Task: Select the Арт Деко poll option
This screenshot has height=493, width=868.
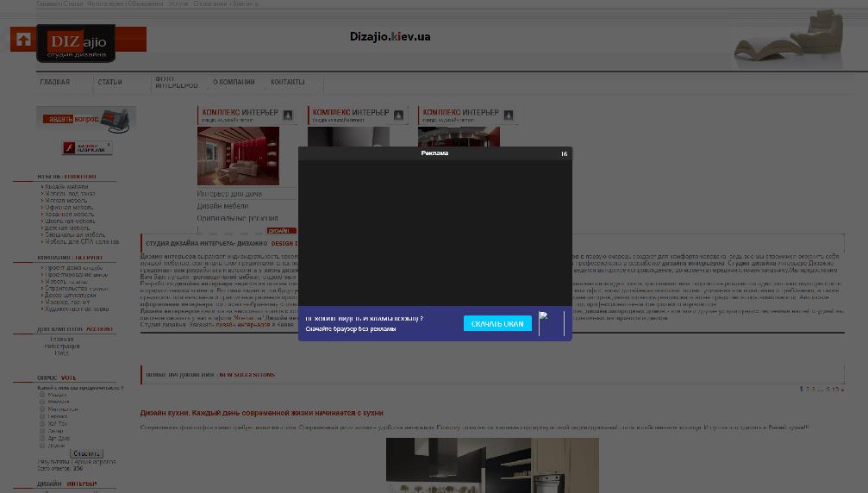Action: click(x=42, y=438)
